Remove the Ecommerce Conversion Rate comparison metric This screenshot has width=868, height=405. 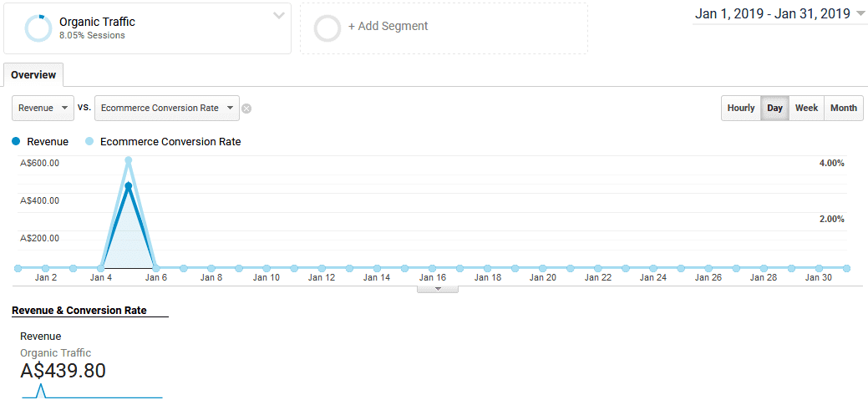point(246,109)
